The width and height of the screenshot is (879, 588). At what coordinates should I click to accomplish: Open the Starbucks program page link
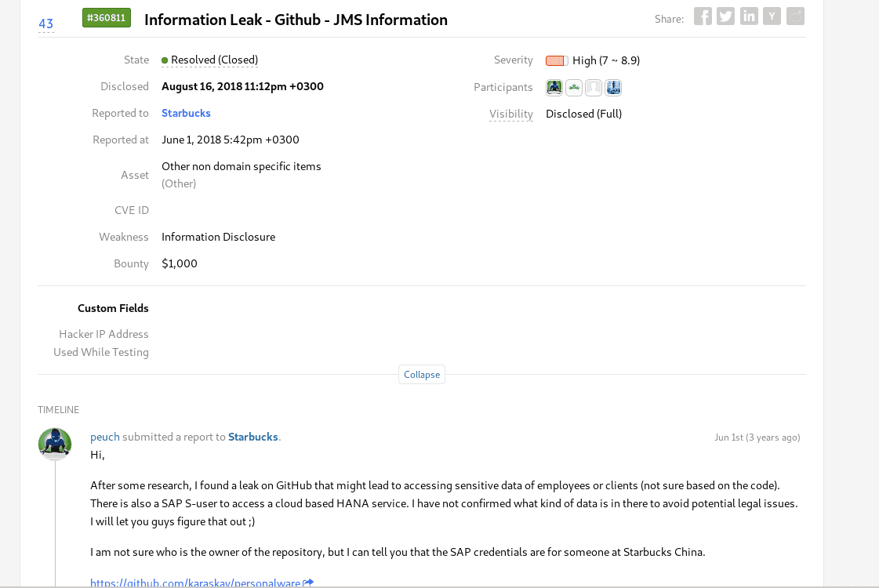point(186,113)
